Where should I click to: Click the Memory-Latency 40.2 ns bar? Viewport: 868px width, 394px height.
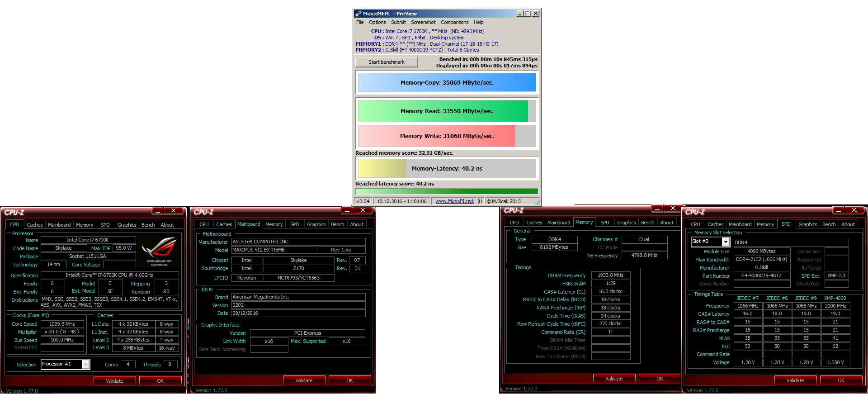pyautogui.click(x=447, y=168)
